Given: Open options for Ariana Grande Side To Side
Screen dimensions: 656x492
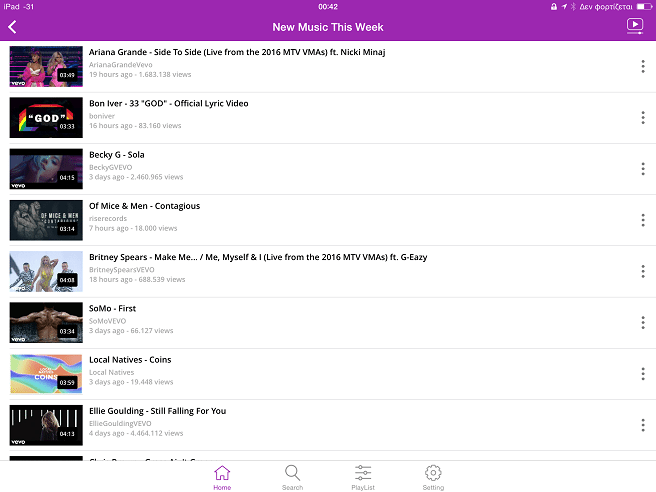Looking at the screenshot, I should (643, 67).
